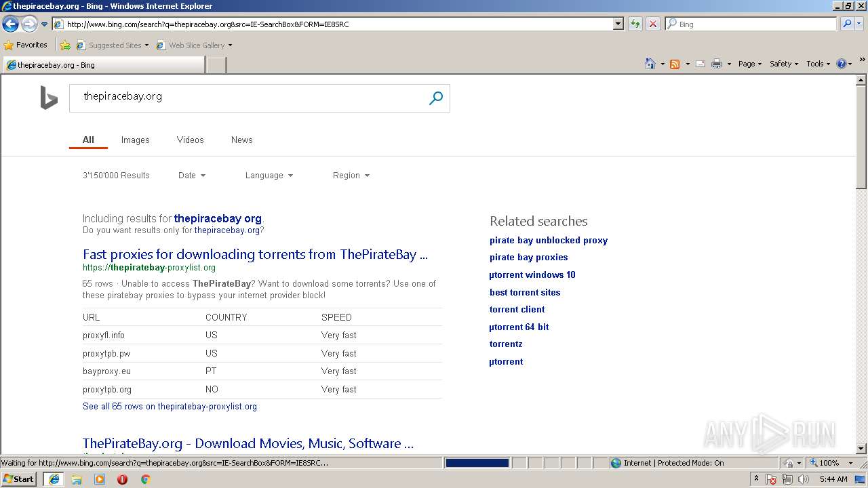Open the Tools menu

tap(818, 64)
